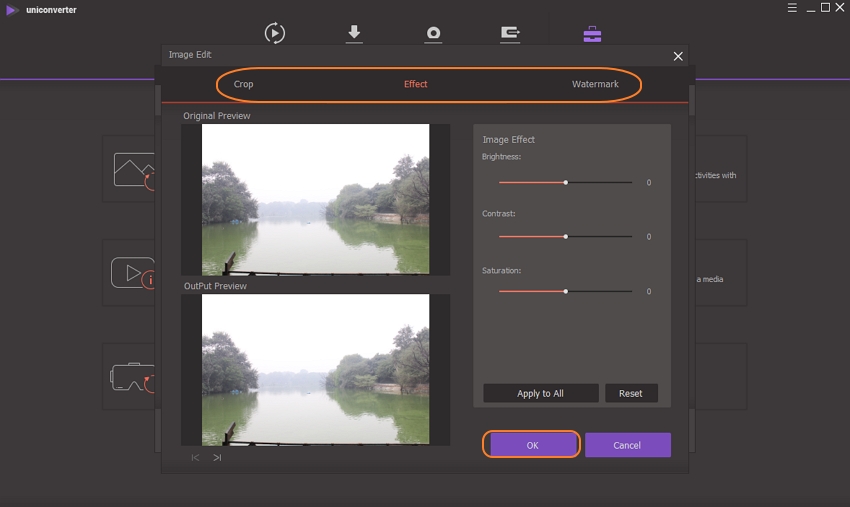Image resolution: width=850 pixels, height=507 pixels.
Task: Open the Download section icon
Action: (354, 33)
